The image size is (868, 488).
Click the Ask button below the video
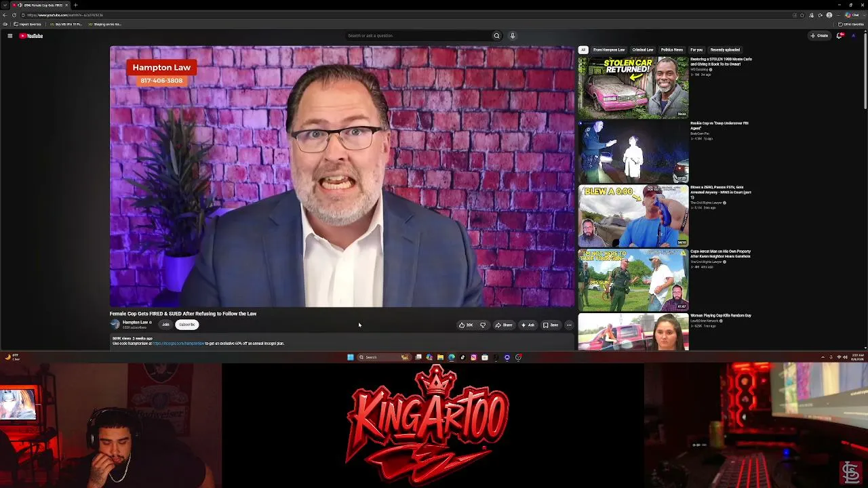point(528,325)
